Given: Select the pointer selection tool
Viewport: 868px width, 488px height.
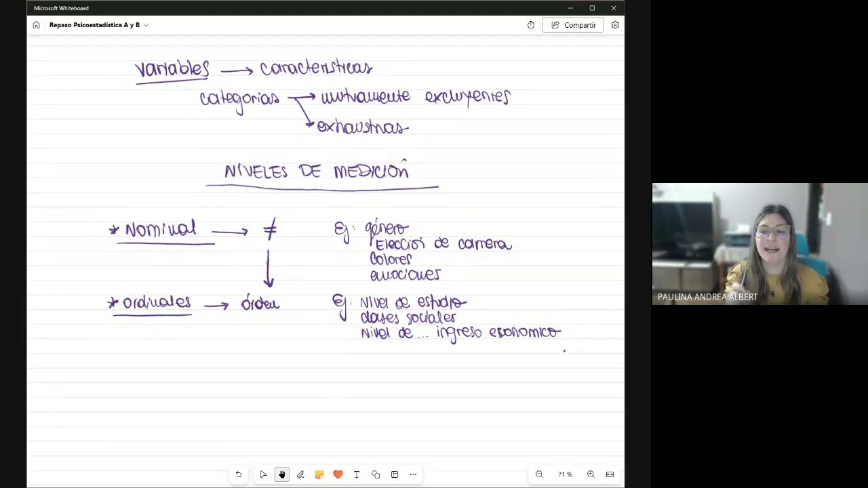Looking at the screenshot, I should 263,474.
